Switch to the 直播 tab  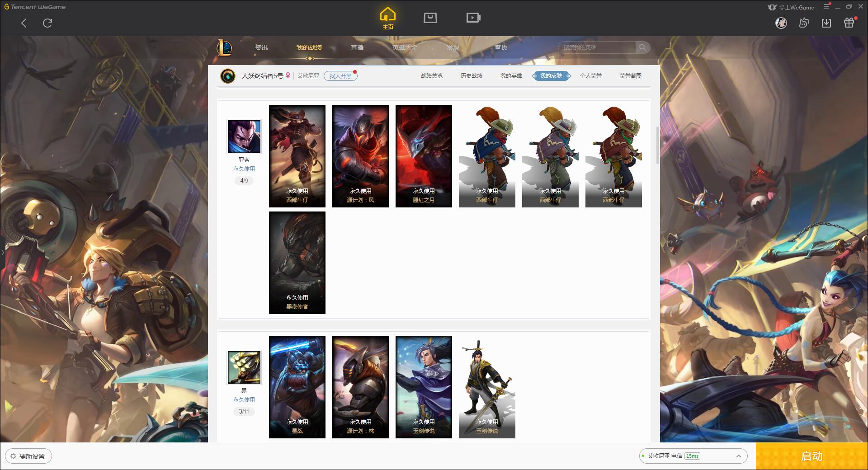tap(357, 47)
